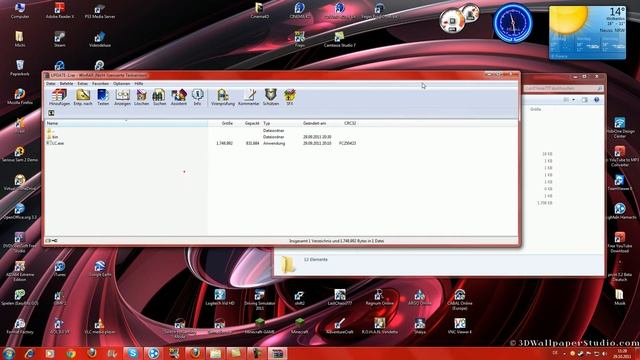Select the bin folder row
The image size is (640, 360).
pos(201,137)
